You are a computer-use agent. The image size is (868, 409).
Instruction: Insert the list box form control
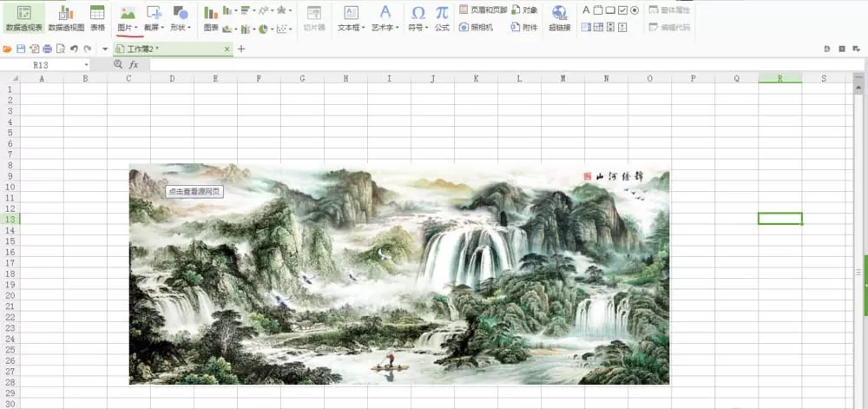coord(586,27)
